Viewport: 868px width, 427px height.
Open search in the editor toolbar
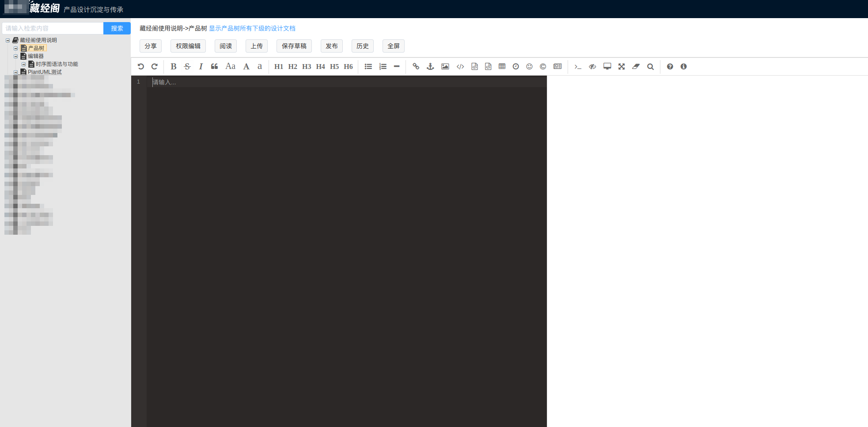651,66
